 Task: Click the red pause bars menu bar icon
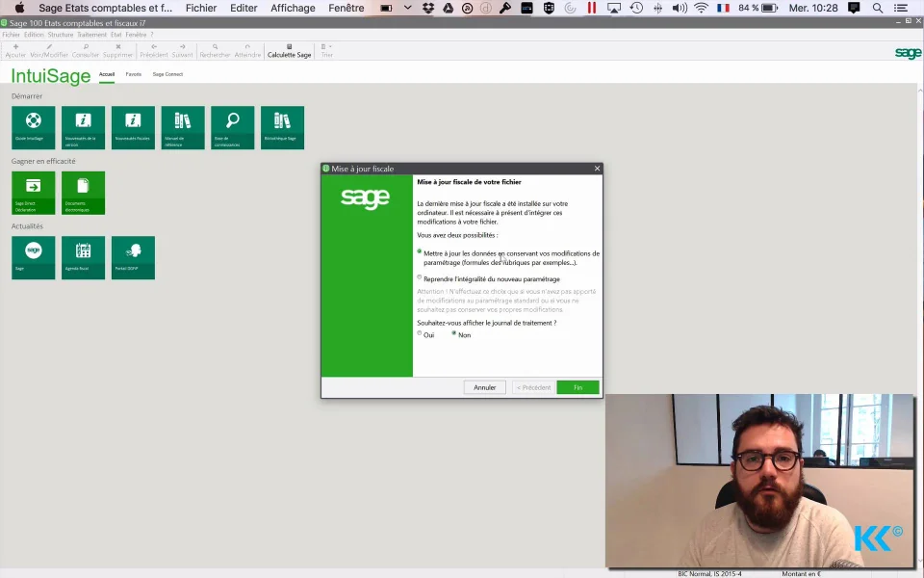point(592,9)
